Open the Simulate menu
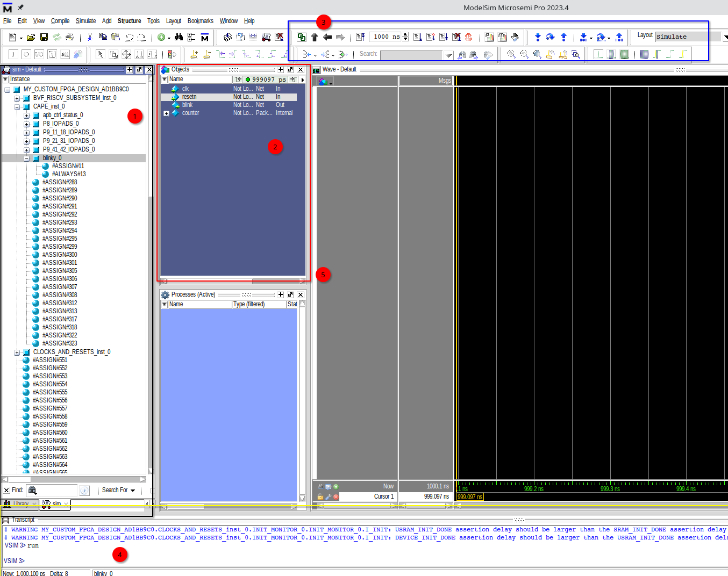Viewport: 728px width, 576px height. coord(85,21)
